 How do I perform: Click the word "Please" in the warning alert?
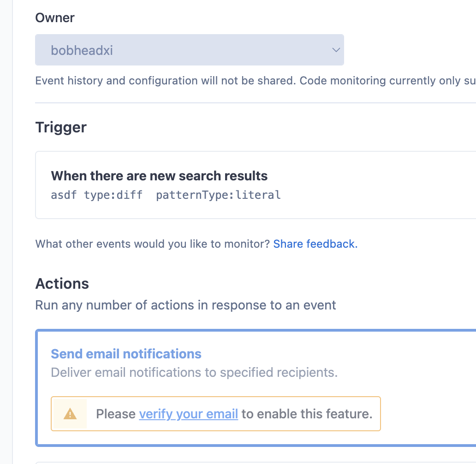click(116, 414)
